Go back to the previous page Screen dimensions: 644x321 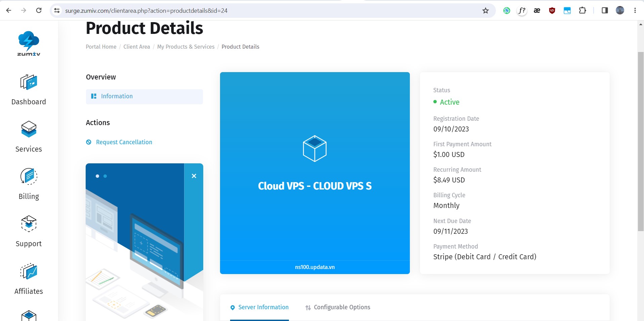(x=9, y=10)
